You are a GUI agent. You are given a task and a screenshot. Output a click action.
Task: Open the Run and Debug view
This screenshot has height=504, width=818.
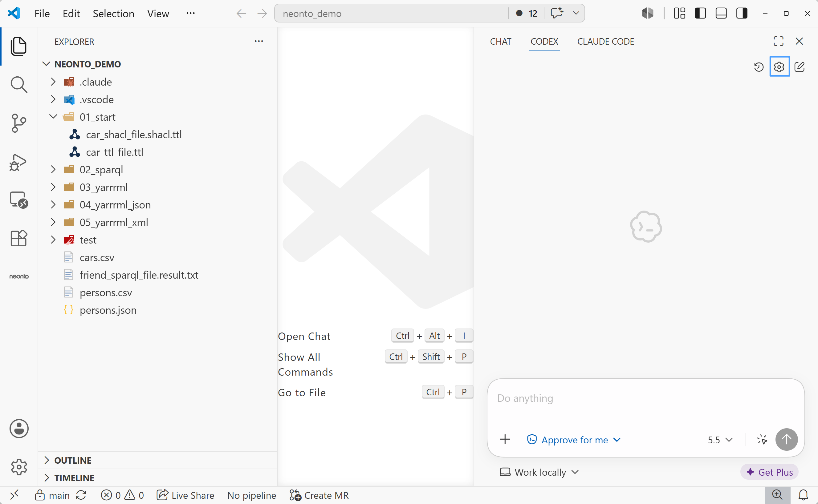tap(19, 162)
